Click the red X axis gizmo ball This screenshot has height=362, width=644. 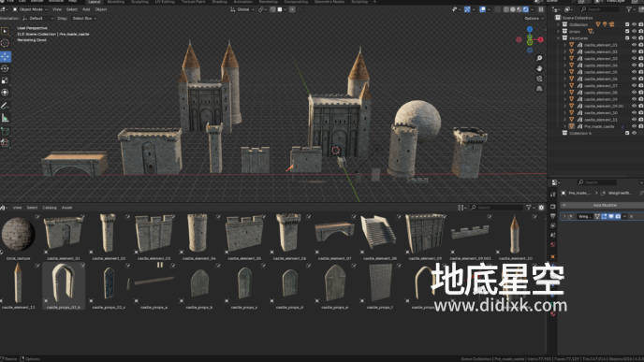coord(540,40)
